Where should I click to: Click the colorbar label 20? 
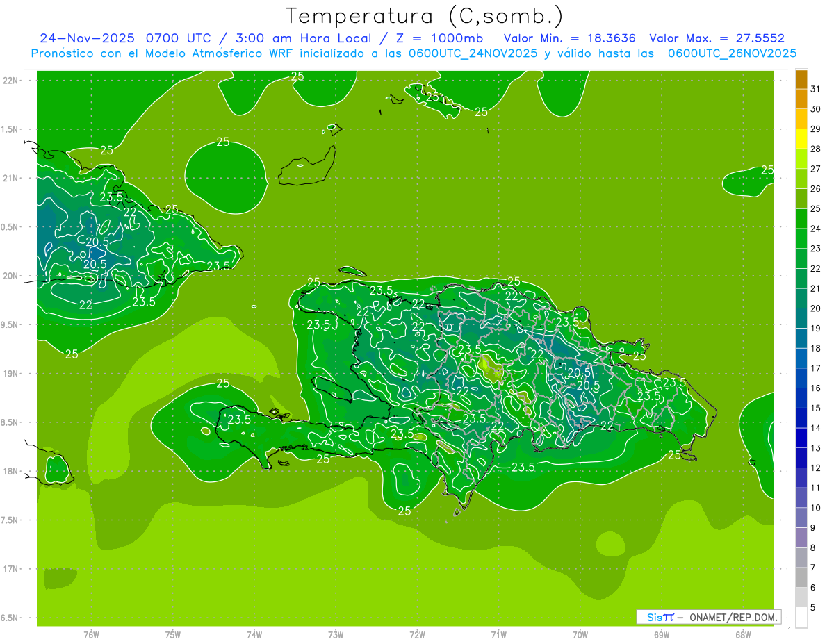(815, 308)
